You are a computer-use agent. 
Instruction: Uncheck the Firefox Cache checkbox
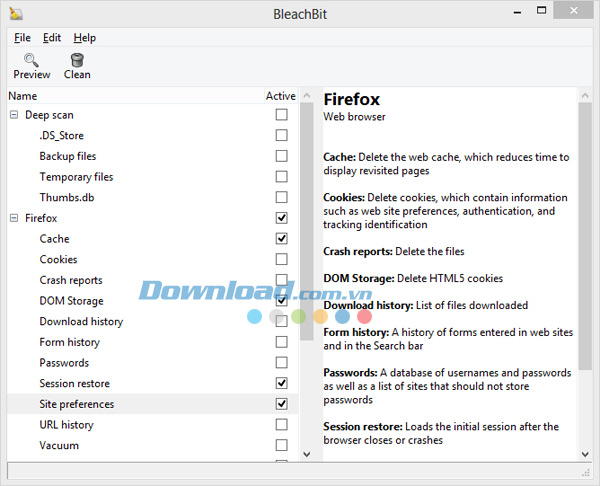tap(282, 238)
